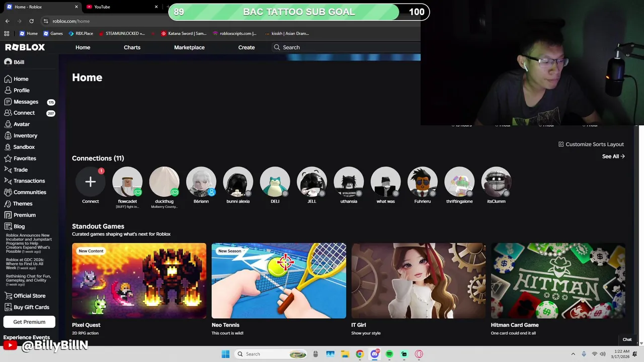Screen dimensions: 644x362
Task: Click the Windows taskbar search box
Action: coord(271,354)
